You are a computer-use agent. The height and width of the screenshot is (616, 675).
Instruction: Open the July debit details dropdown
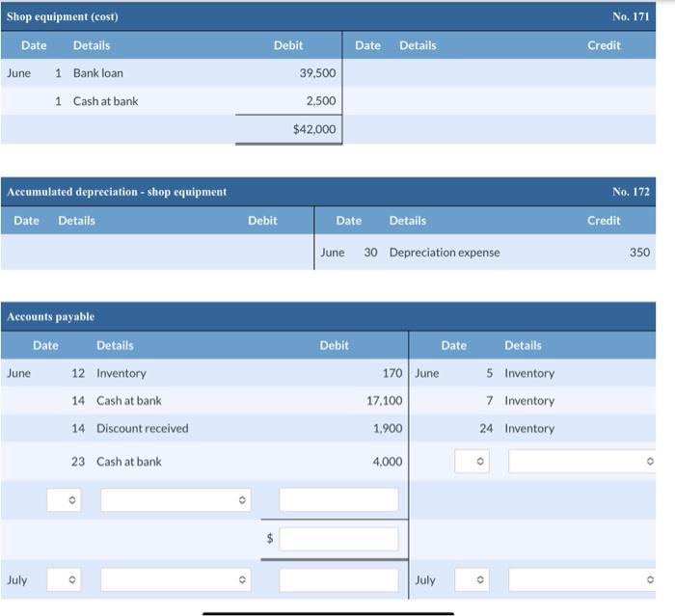click(175, 579)
